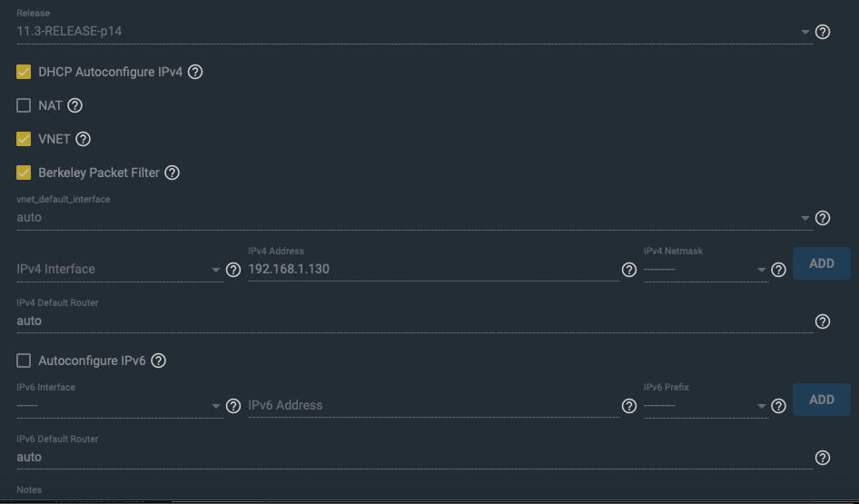Click ADD button next to IPv4 Netmask

[x=821, y=263]
